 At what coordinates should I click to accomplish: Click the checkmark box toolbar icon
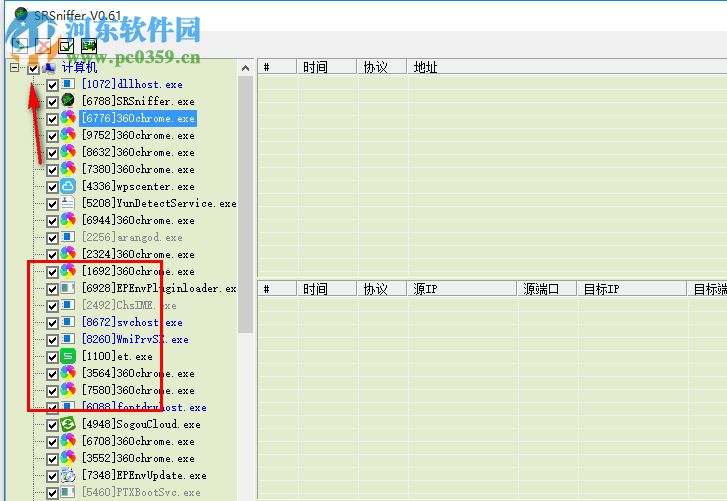coord(66,45)
